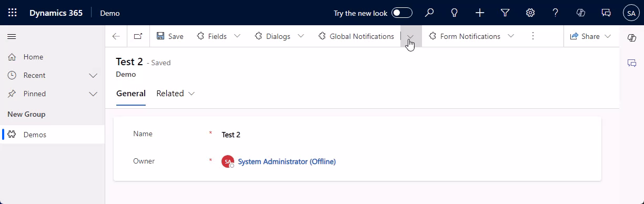Click the Dialogs command button
The width and height of the screenshot is (644, 204).
(x=273, y=36)
